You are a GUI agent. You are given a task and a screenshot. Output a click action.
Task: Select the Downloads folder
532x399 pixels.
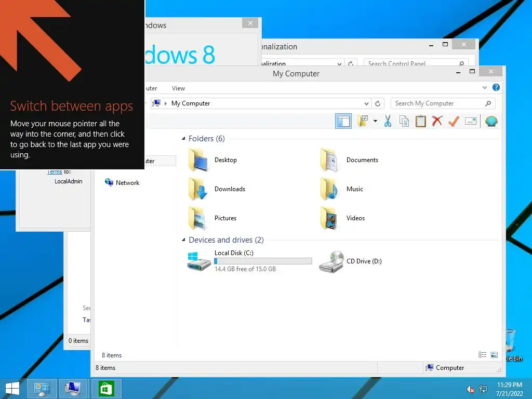[217, 189]
